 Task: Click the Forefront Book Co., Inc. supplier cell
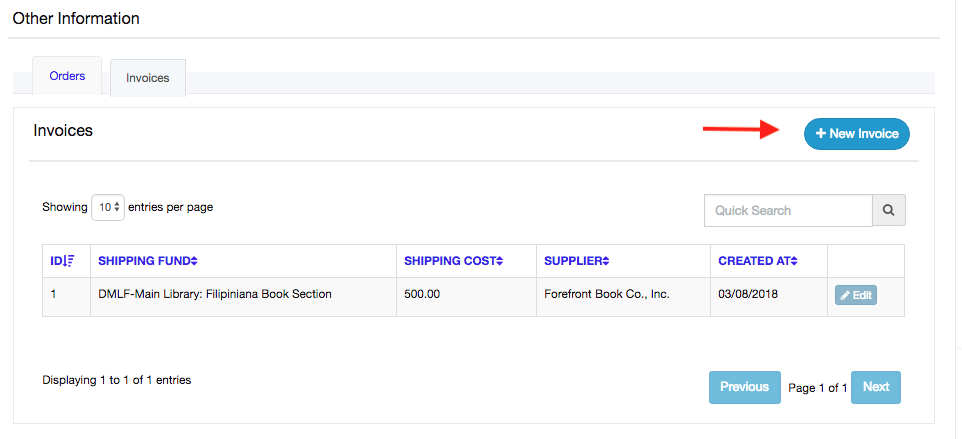pyautogui.click(x=606, y=295)
